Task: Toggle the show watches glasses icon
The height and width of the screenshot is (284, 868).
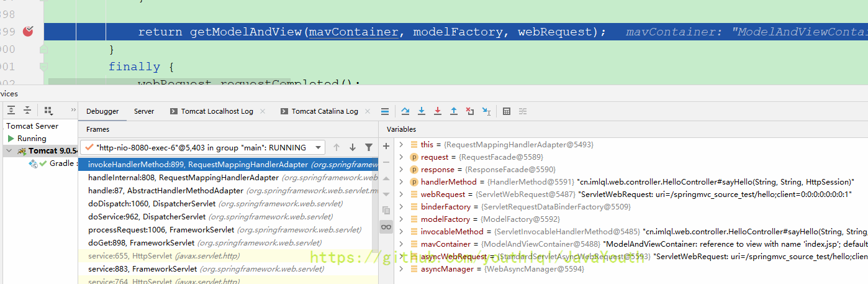Action: pos(386,227)
